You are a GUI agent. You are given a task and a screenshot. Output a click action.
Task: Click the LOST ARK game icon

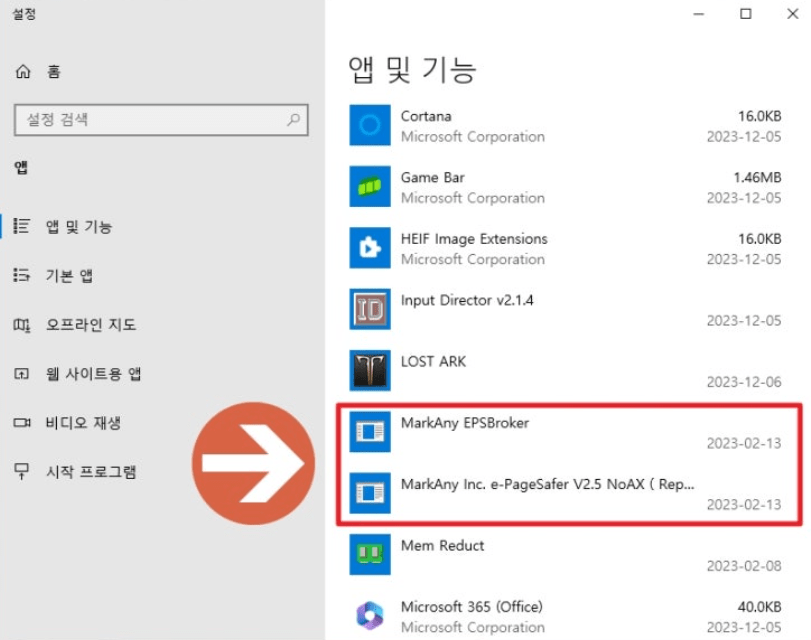click(369, 370)
